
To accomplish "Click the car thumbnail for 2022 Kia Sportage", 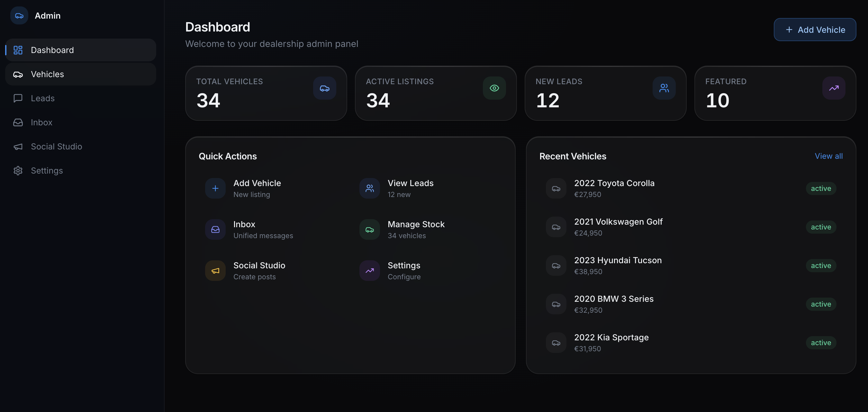I will coord(556,343).
